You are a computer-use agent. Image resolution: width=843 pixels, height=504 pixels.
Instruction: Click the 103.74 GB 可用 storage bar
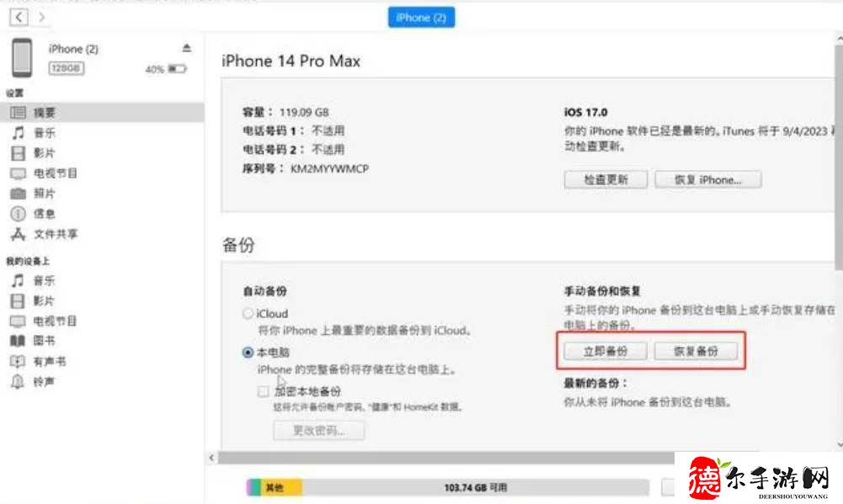coord(475,487)
